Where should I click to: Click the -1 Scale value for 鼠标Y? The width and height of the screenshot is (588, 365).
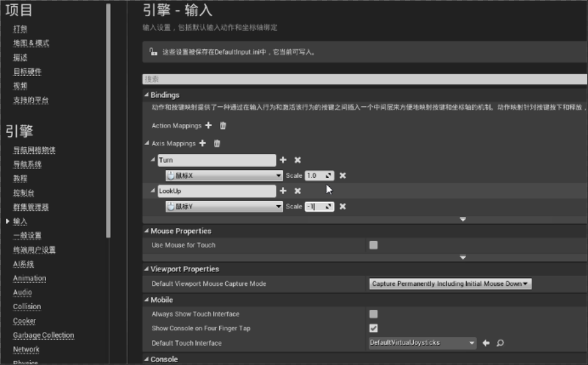(x=319, y=207)
